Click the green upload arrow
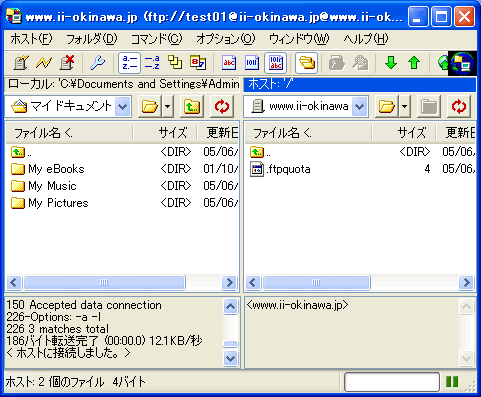 414,63
